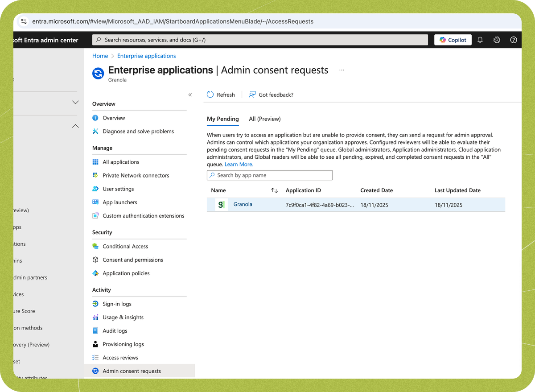This screenshot has width=535, height=392.
Task: Click the Granola app logo icon
Action: tap(222, 204)
